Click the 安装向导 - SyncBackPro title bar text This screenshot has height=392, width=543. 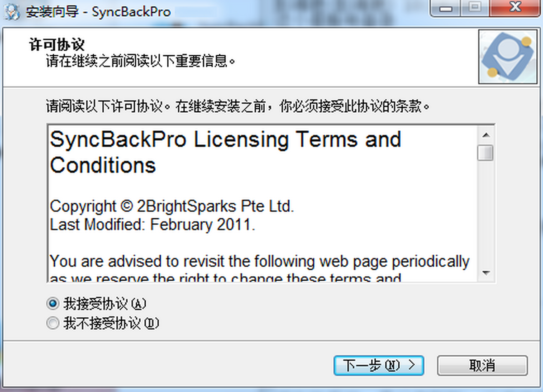click(98, 11)
